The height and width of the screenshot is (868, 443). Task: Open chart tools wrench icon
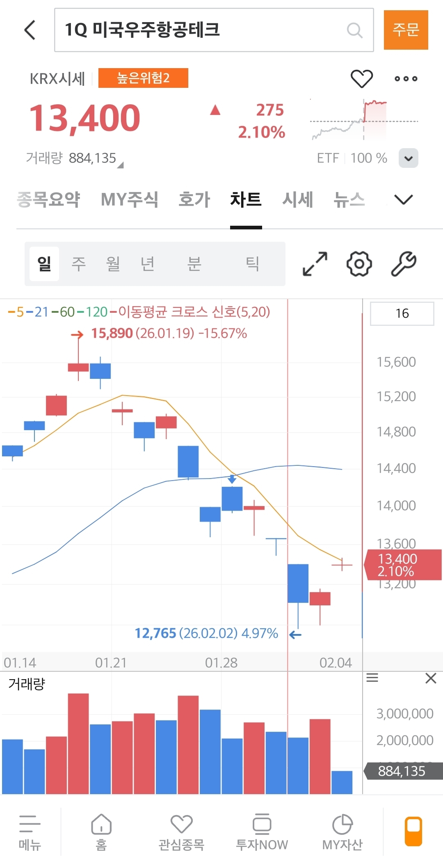click(x=404, y=263)
